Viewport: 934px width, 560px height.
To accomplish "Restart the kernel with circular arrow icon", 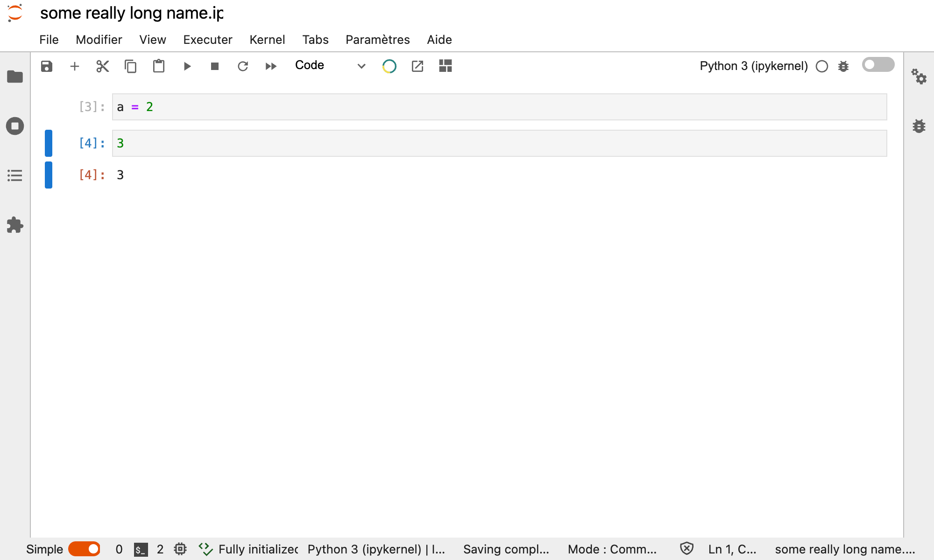I will [243, 66].
